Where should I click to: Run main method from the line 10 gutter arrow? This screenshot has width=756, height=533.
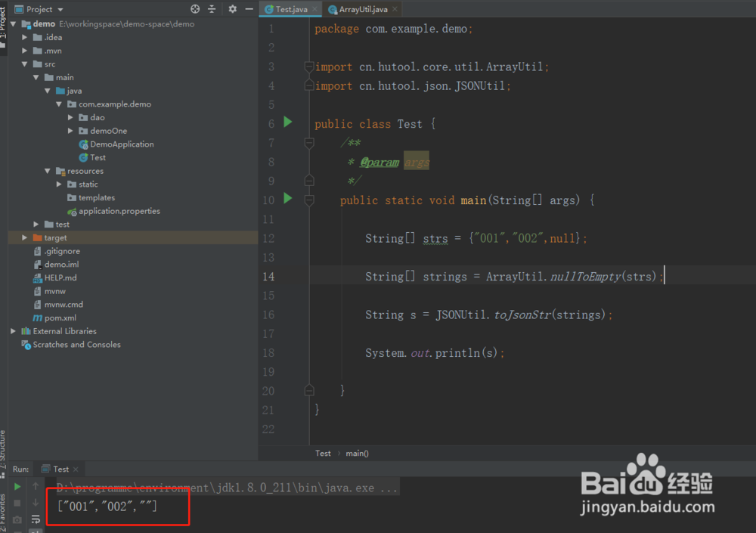tap(288, 198)
